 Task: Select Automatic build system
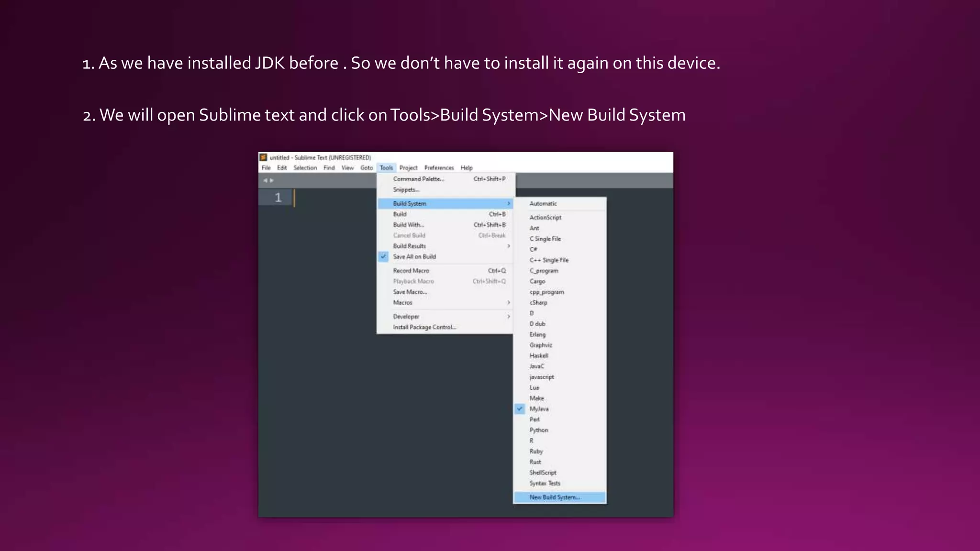[x=560, y=203]
